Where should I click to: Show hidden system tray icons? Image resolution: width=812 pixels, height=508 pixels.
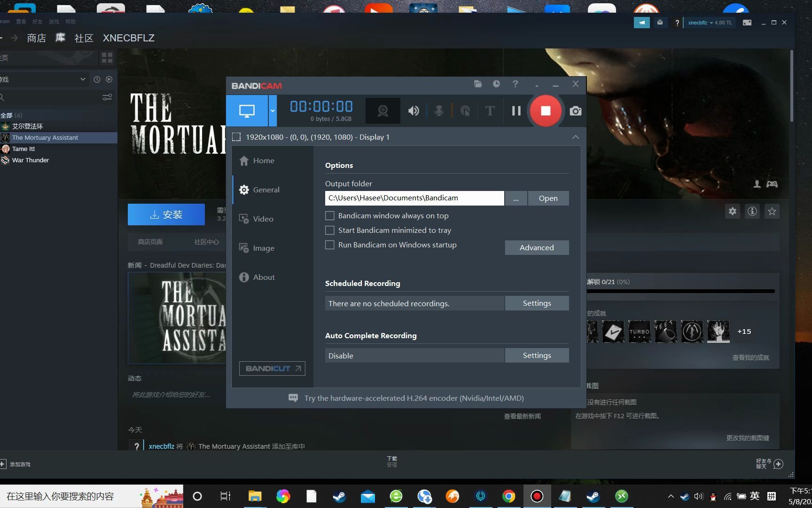coord(671,496)
